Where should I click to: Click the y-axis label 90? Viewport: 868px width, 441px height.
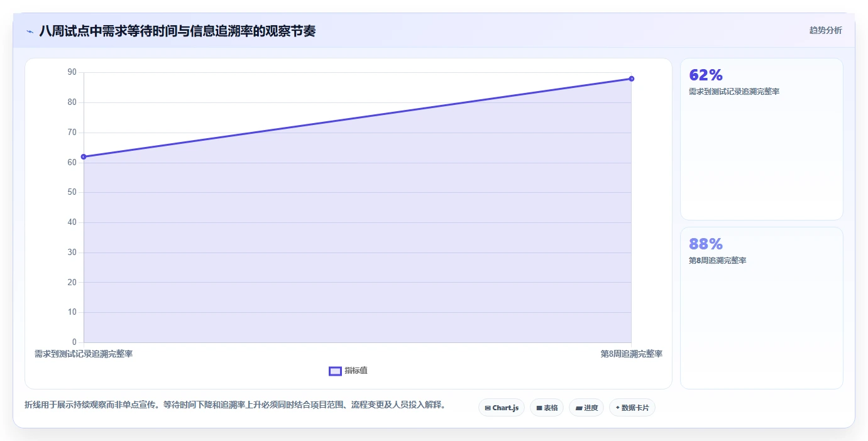(72, 72)
